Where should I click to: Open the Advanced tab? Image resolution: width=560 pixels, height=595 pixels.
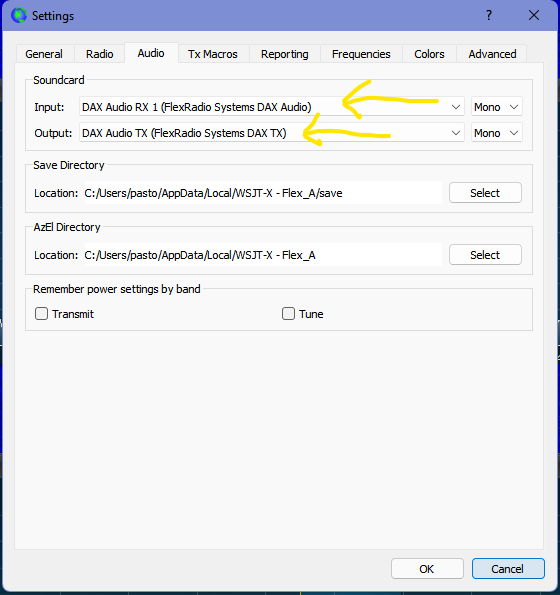pyautogui.click(x=492, y=54)
